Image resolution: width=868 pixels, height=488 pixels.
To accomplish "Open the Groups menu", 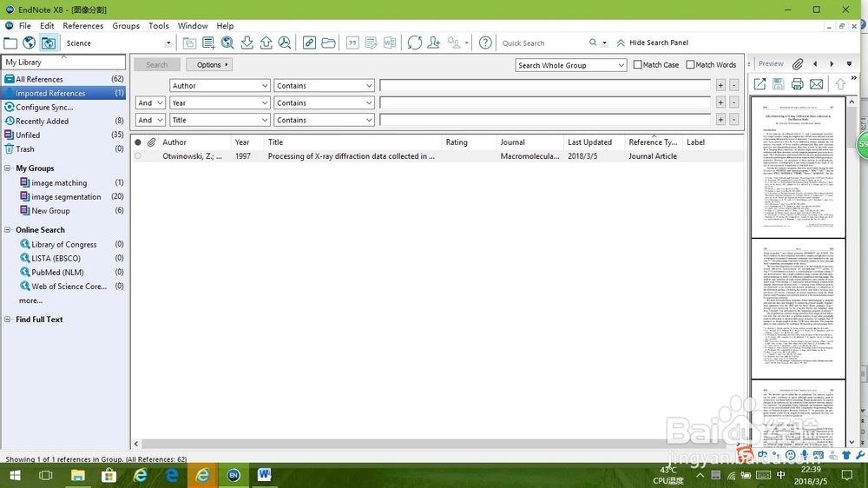I will pyautogui.click(x=126, y=25).
